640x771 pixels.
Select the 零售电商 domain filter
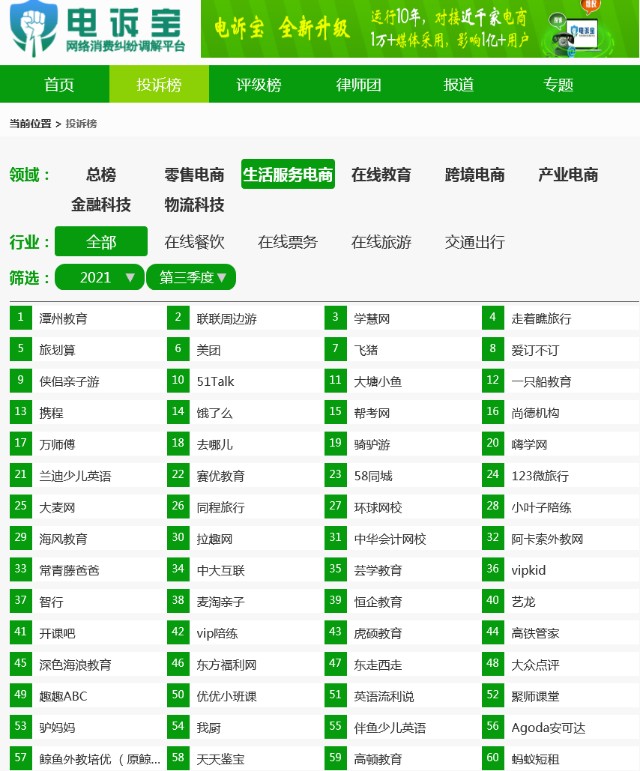coord(194,175)
